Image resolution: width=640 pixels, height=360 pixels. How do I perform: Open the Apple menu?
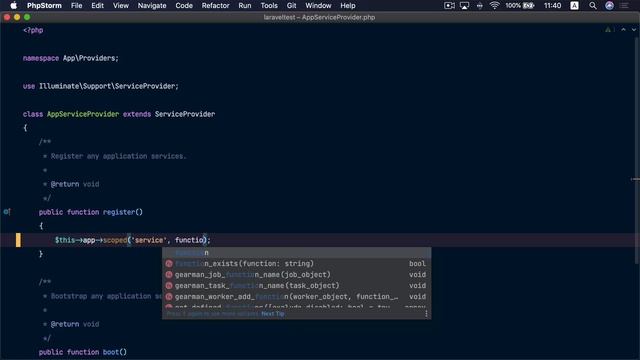pos(13,6)
